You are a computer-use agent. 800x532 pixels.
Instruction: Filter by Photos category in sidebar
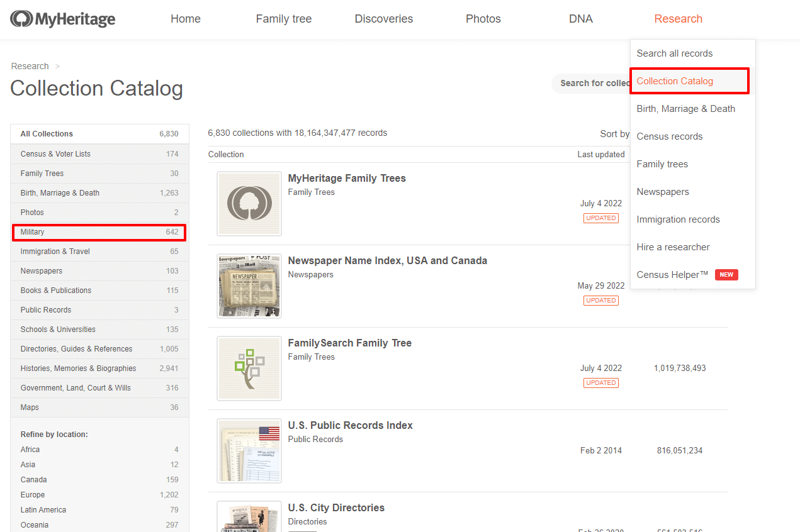coord(99,213)
